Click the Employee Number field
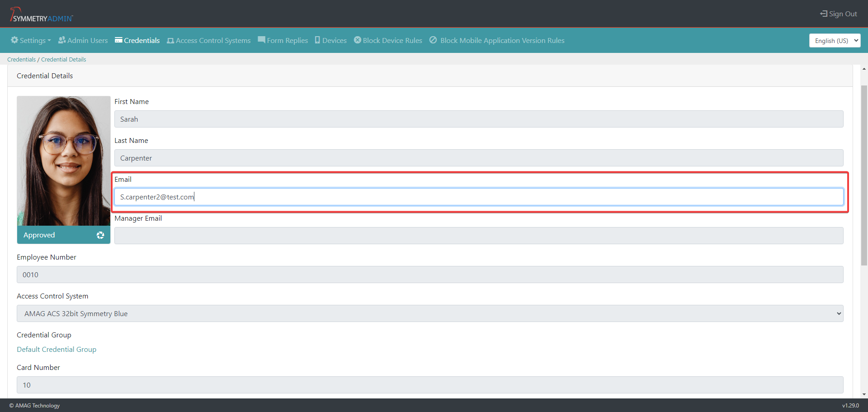The height and width of the screenshot is (412, 868). pyautogui.click(x=430, y=275)
